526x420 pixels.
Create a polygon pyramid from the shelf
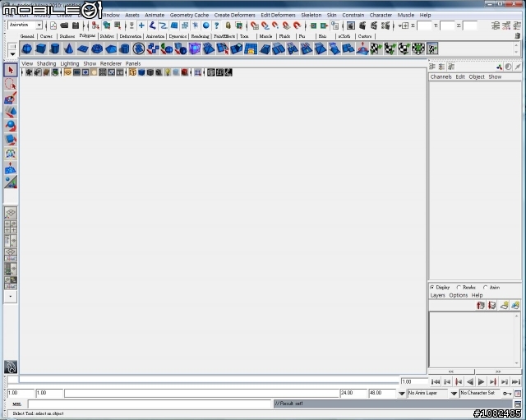(x=111, y=49)
